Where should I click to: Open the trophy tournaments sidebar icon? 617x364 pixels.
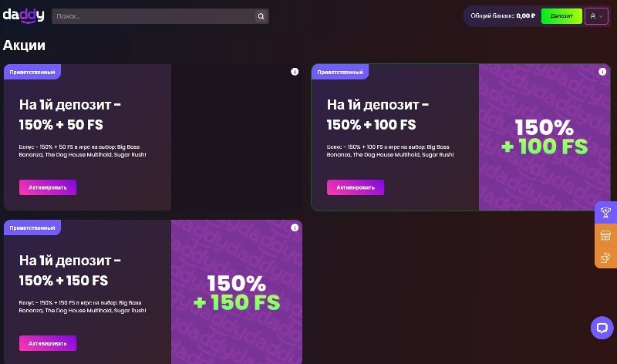605,213
